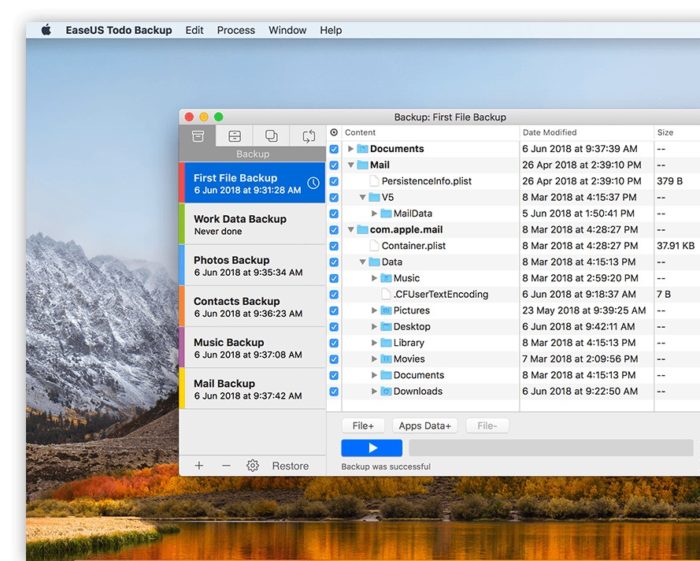Open the Window menu
Image resolution: width=700 pixels, height=561 pixels.
coord(287,30)
